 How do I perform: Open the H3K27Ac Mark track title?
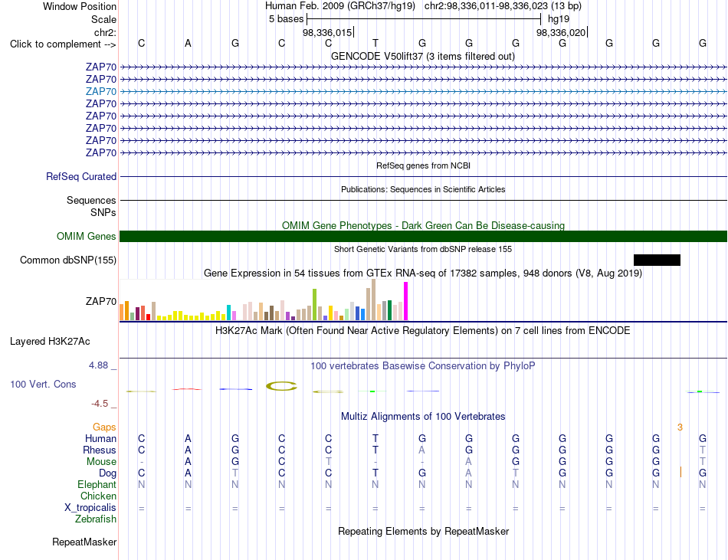click(423, 330)
